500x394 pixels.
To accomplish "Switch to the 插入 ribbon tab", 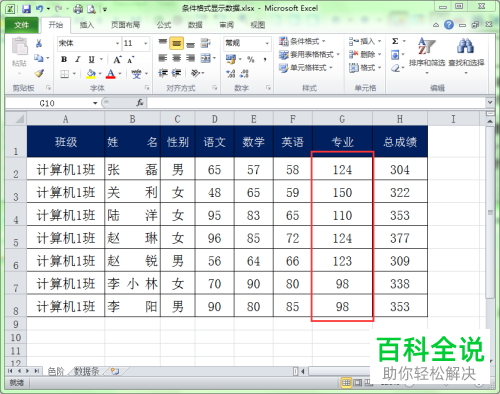I will pos(87,25).
